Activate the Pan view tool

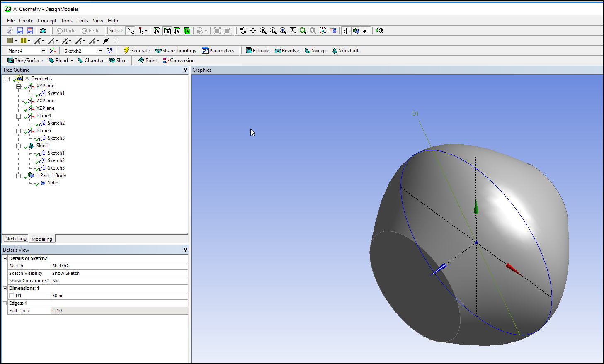[253, 31]
